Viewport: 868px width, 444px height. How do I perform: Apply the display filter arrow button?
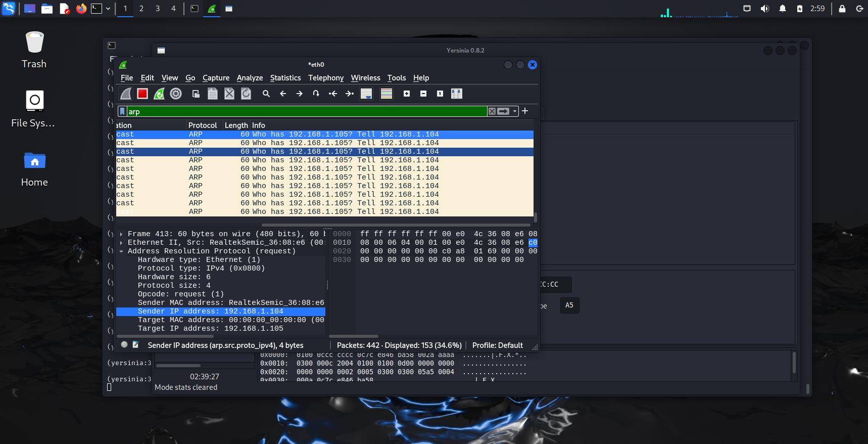click(x=503, y=111)
